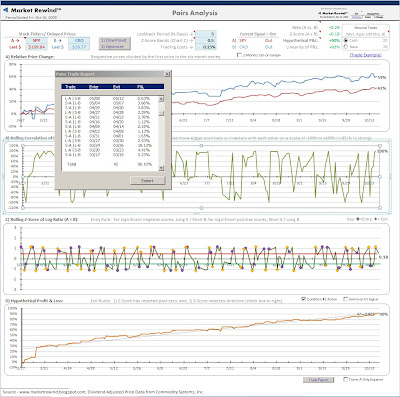Tick the Ticker A Only checkbox at bottom
This screenshot has width=400, height=397.
(346, 379)
